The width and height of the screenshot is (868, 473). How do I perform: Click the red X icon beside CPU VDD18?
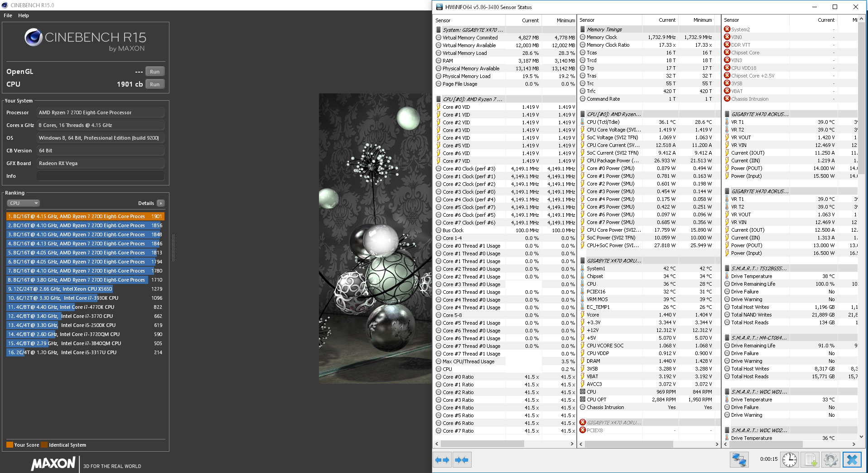[727, 68]
